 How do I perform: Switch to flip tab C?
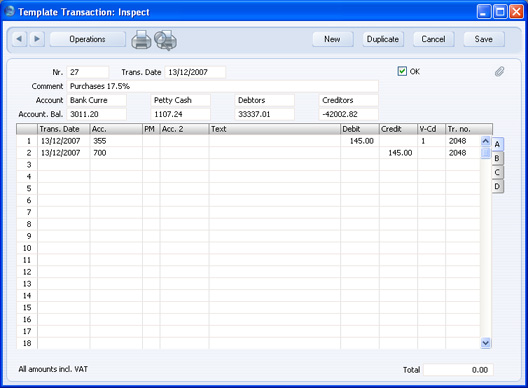click(497, 172)
